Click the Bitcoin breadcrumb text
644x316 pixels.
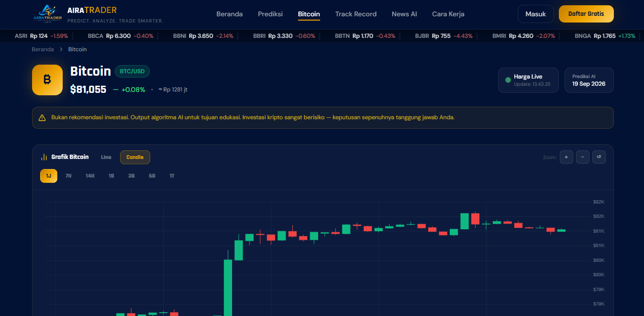(x=78, y=49)
